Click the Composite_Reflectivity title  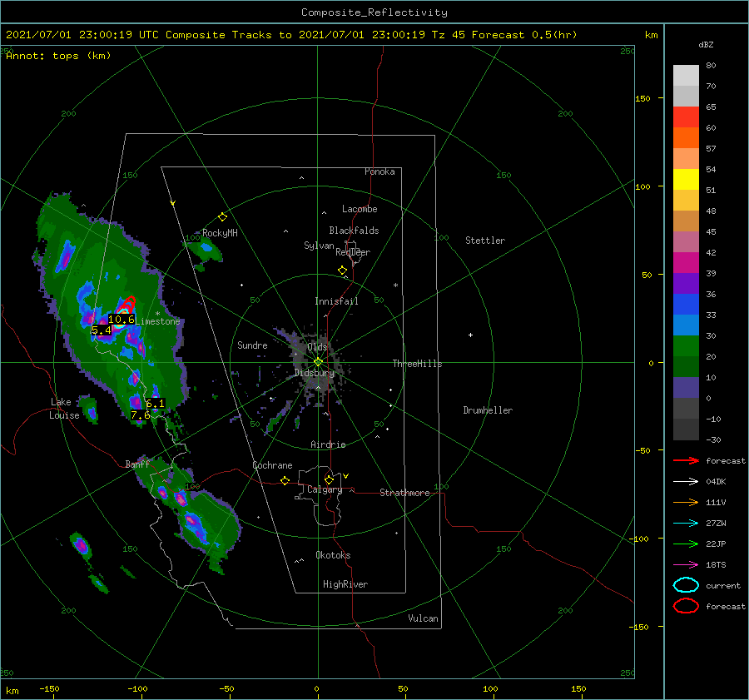tap(374, 12)
